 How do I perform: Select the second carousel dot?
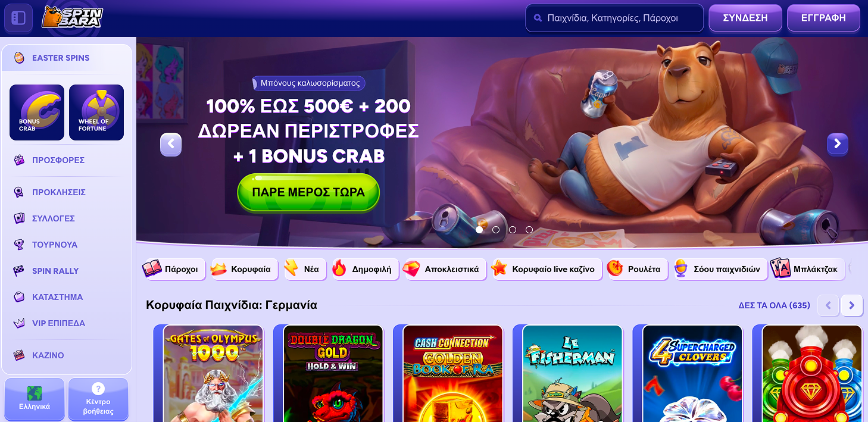pos(496,229)
